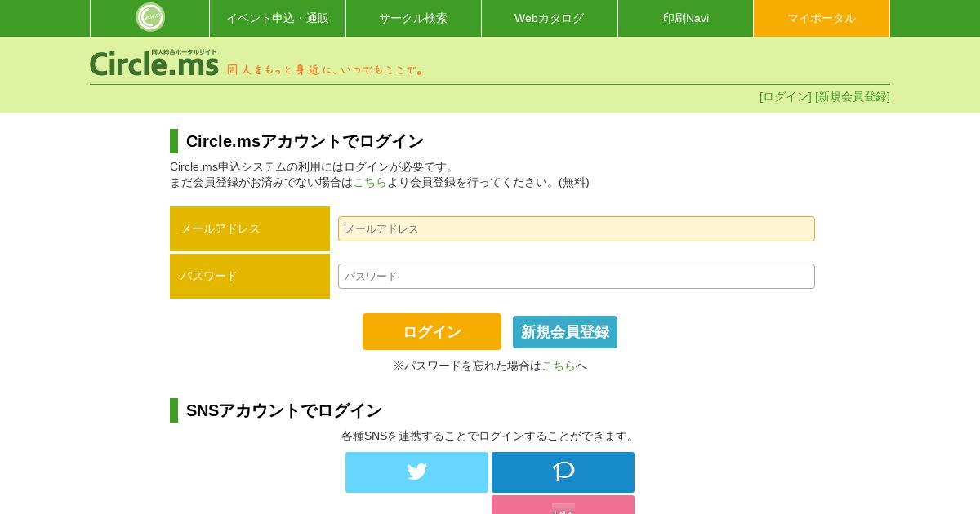Click the yellow パスワード label cell

pyautogui.click(x=250, y=276)
